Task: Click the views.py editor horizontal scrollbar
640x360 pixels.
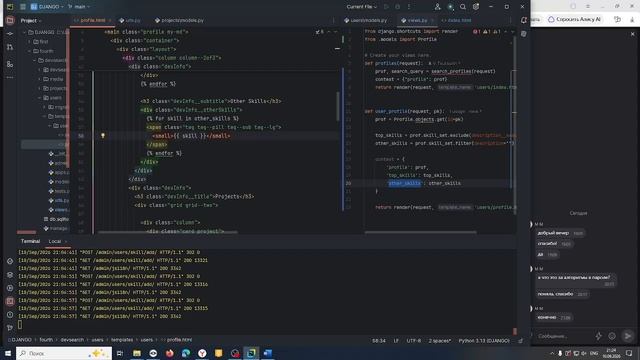Action: click(x=420, y=232)
